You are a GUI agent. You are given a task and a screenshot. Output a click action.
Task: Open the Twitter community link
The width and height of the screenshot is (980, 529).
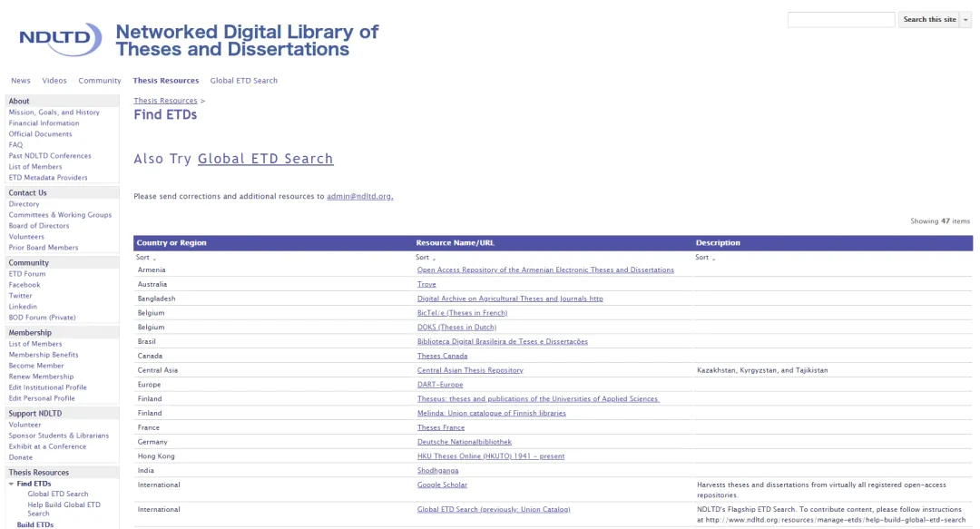click(20, 296)
